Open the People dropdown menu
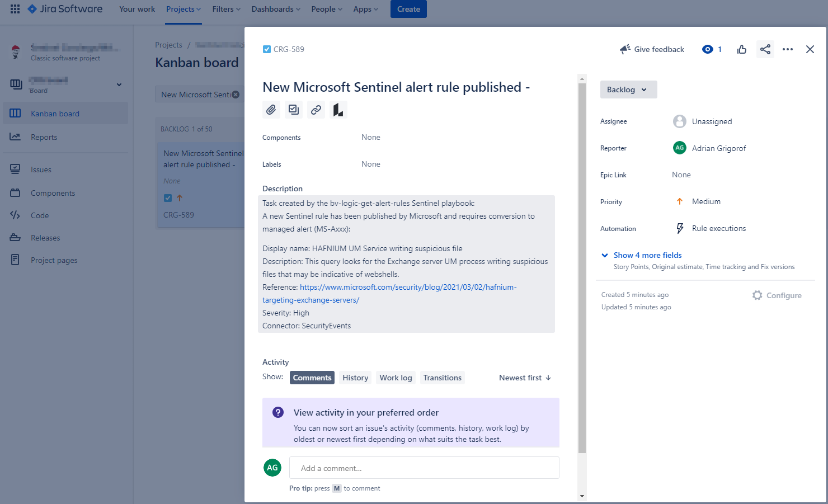 (327, 9)
